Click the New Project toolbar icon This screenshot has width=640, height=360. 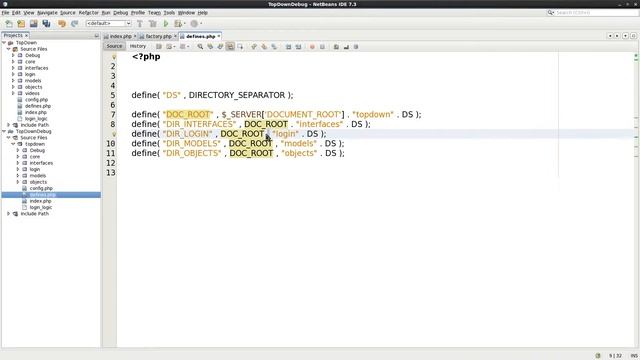pyautogui.click(x=21, y=24)
